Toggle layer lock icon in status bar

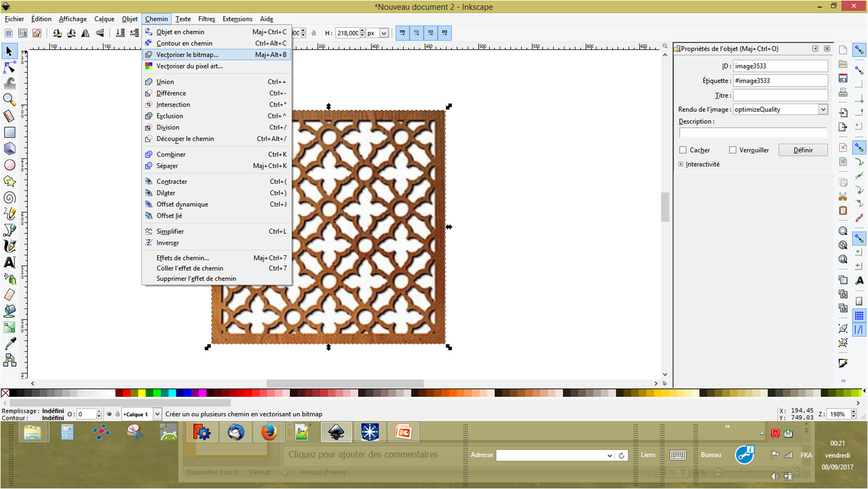tap(117, 414)
